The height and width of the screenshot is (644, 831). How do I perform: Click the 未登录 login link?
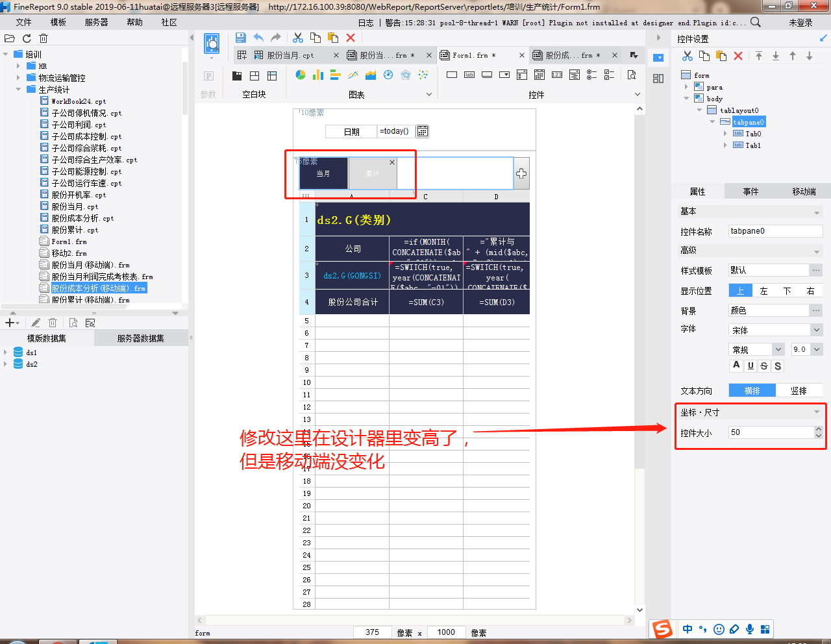[800, 22]
